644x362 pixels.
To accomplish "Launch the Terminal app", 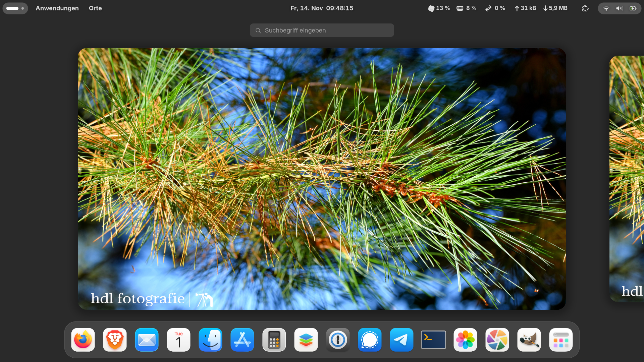I will pos(433,340).
